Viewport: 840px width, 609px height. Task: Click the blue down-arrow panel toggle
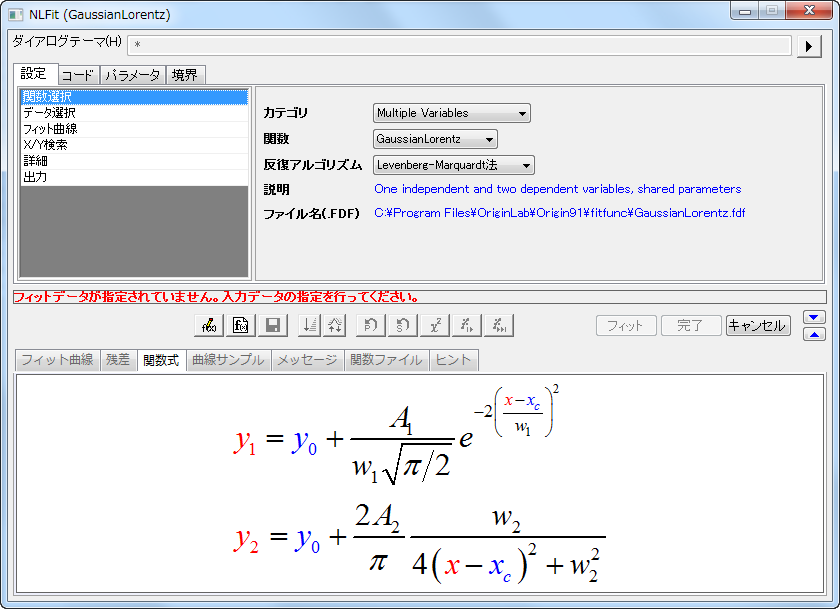click(x=814, y=317)
